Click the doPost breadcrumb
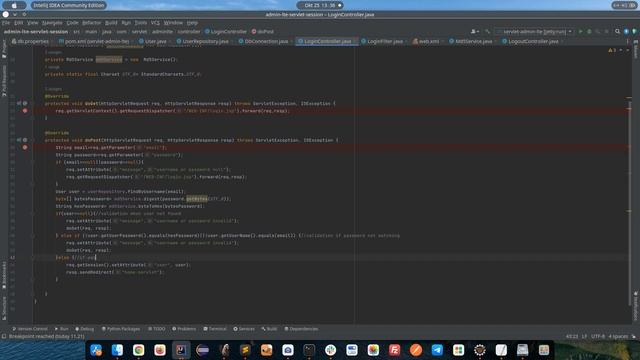The image size is (640, 360). [263, 31]
